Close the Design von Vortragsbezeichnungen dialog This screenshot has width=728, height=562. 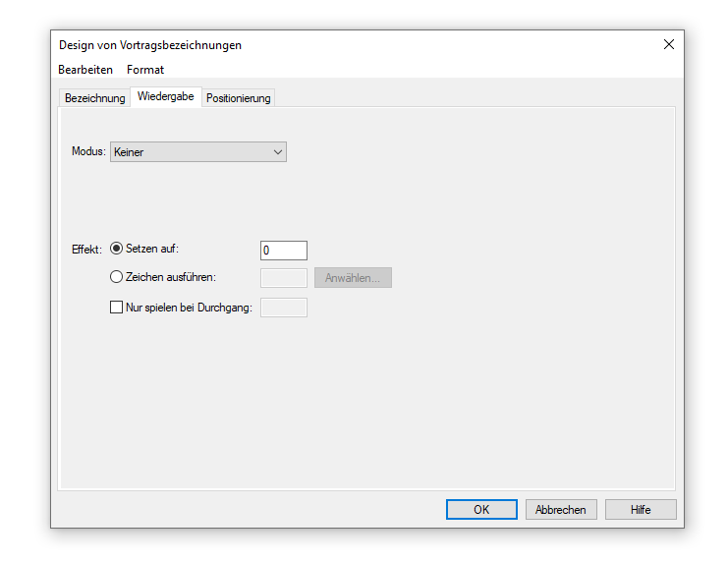click(668, 44)
